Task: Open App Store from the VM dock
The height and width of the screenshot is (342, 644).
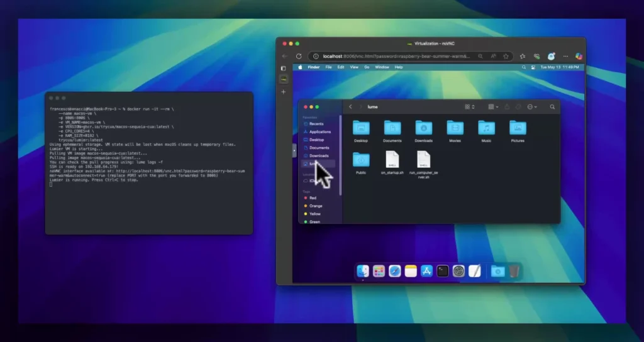Action: point(427,272)
